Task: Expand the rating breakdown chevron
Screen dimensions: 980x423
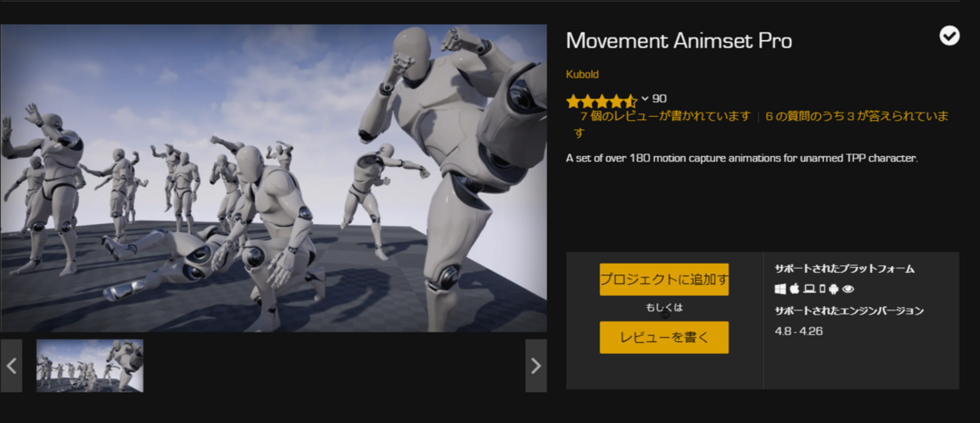Action: pyautogui.click(x=645, y=99)
